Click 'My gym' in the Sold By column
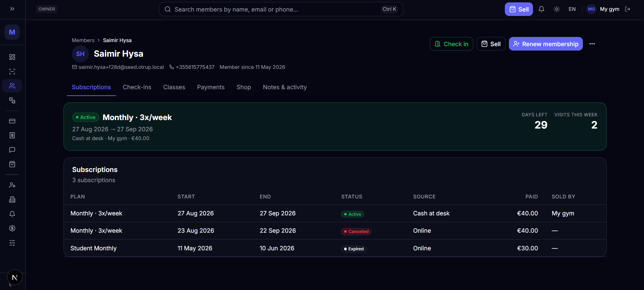The height and width of the screenshot is (290, 644). tap(563, 213)
